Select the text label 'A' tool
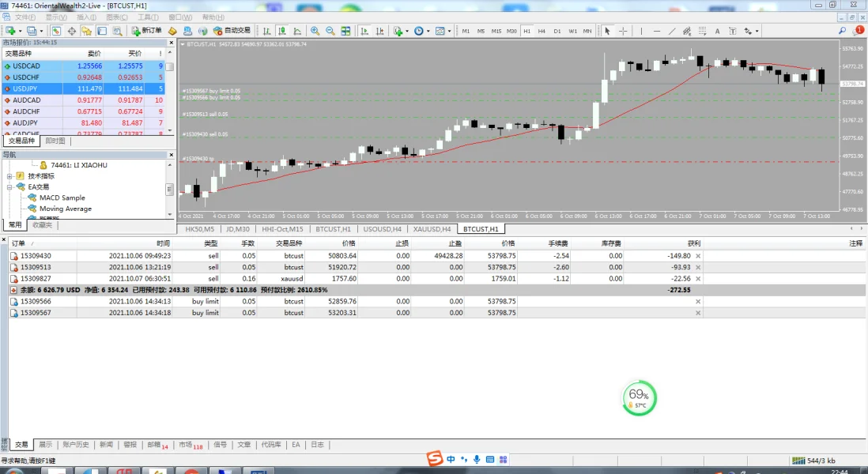Screen dimensions: 868x474 (717, 31)
